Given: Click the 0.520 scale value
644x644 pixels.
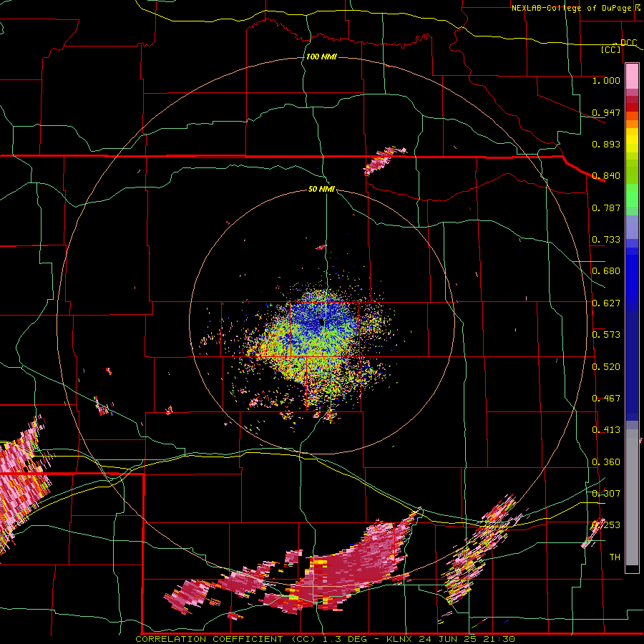Looking at the screenshot, I should (x=606, y=367).
